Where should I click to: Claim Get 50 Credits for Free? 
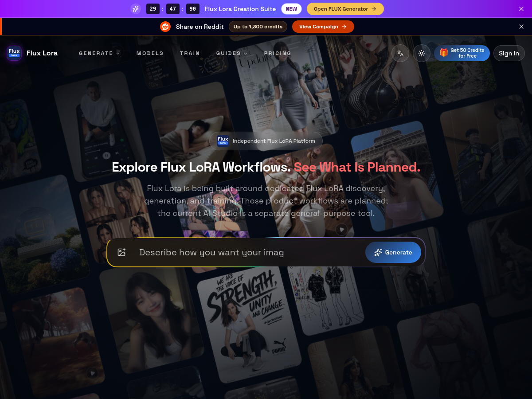(x=462, y=53)
